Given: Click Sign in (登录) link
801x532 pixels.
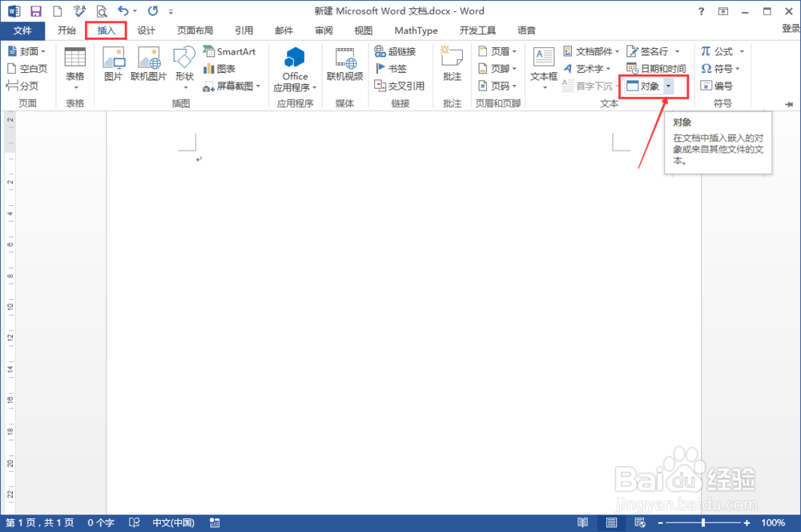Looking at the screenshot, I should click(791, 29).
